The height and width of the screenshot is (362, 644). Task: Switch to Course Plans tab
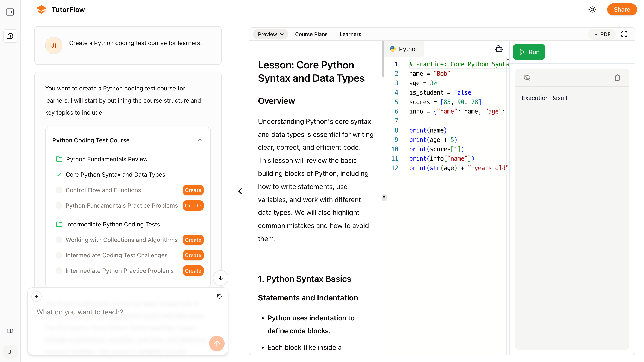pyautogui.click(x=311, y=34)
